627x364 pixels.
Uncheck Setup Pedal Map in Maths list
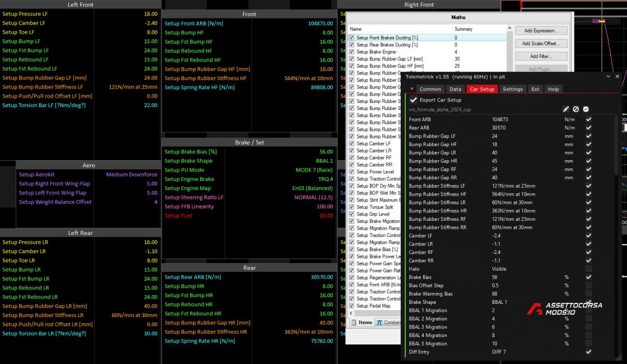click(351, 306)
